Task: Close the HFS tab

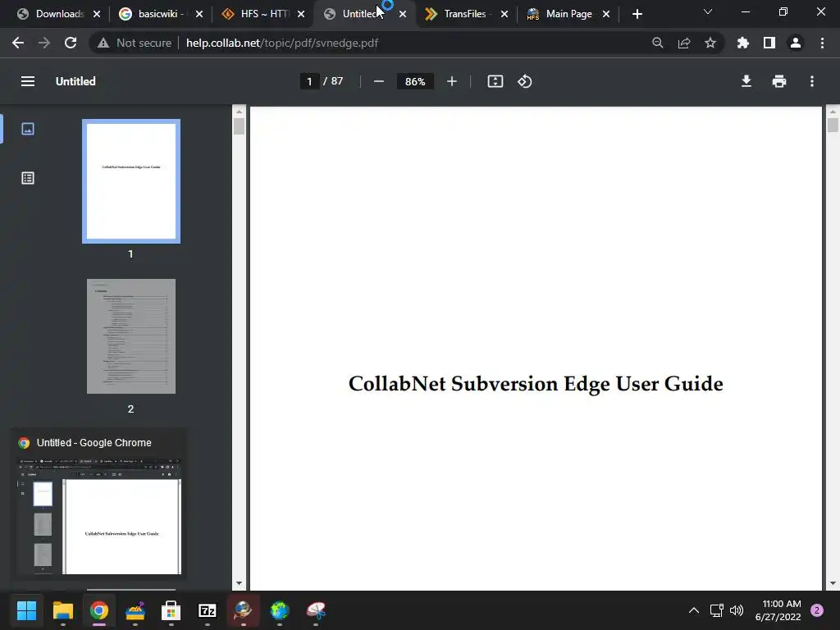Action: tap(301, 14)
